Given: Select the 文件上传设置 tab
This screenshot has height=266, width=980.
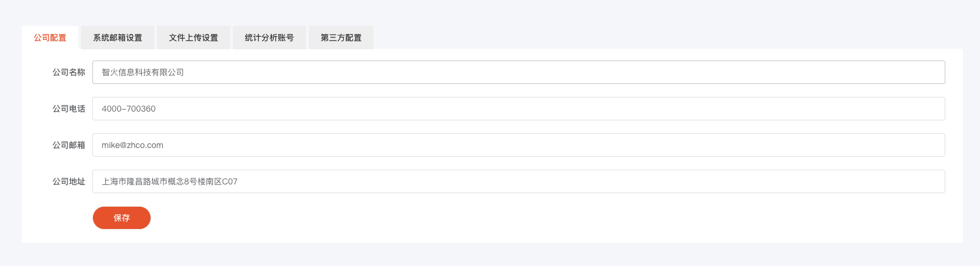Looking at the screenshot, I should tap(194, 38).
